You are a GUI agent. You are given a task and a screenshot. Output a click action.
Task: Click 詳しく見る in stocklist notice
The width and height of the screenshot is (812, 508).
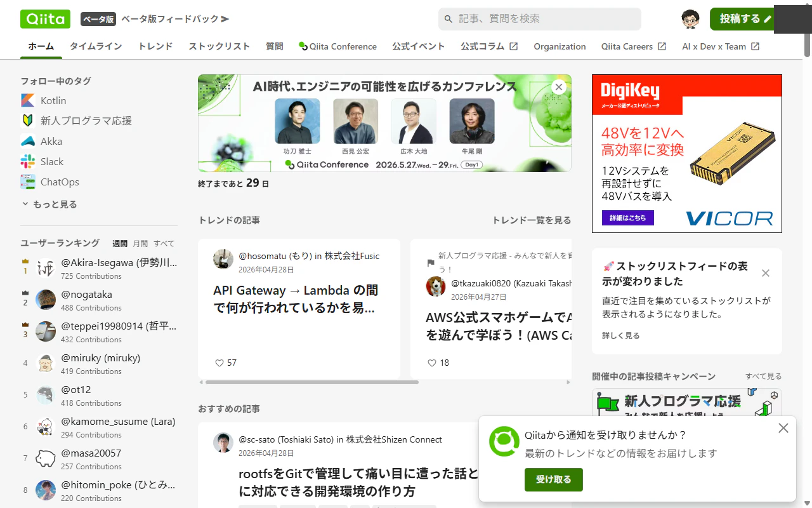[621, 335]
